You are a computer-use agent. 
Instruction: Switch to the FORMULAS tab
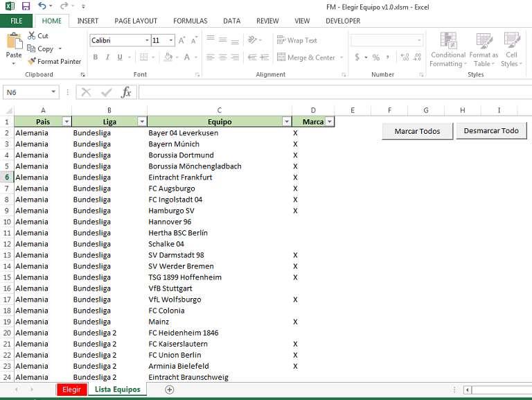190,21
